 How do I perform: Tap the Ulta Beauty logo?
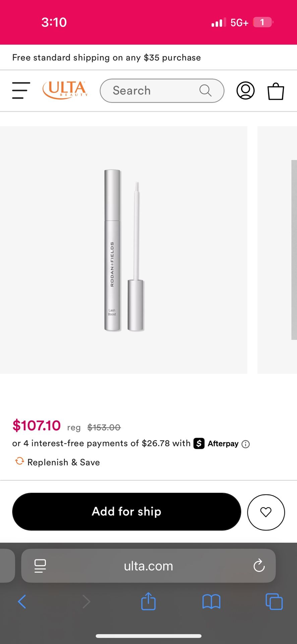pyautogui.click(x=65, y=90)
